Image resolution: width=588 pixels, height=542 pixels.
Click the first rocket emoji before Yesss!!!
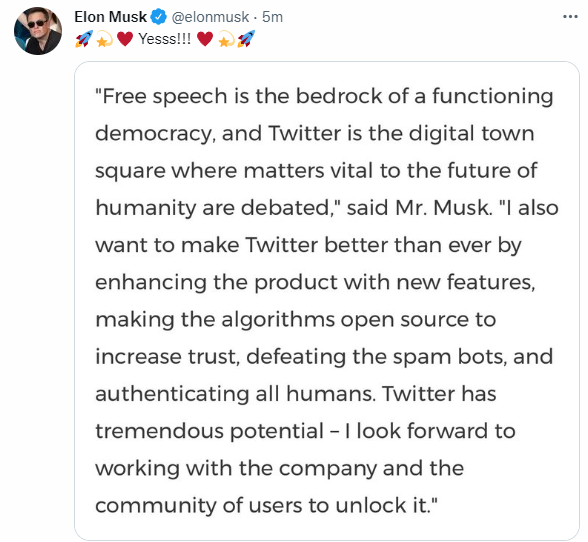84,39
